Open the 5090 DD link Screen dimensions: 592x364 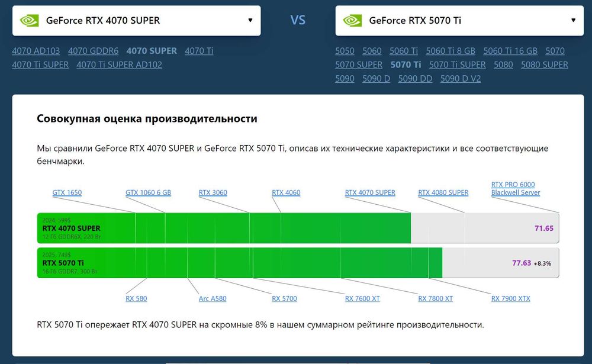pos(415,79)
